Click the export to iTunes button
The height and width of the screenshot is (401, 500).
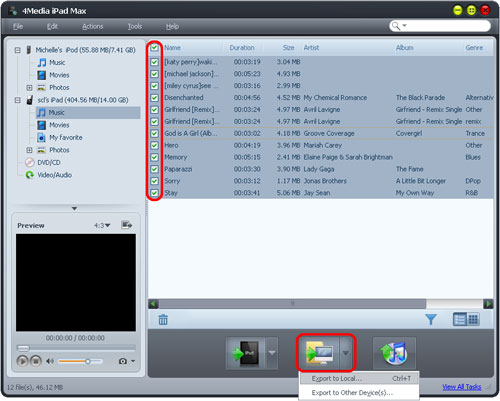click(x=394, y=353)
